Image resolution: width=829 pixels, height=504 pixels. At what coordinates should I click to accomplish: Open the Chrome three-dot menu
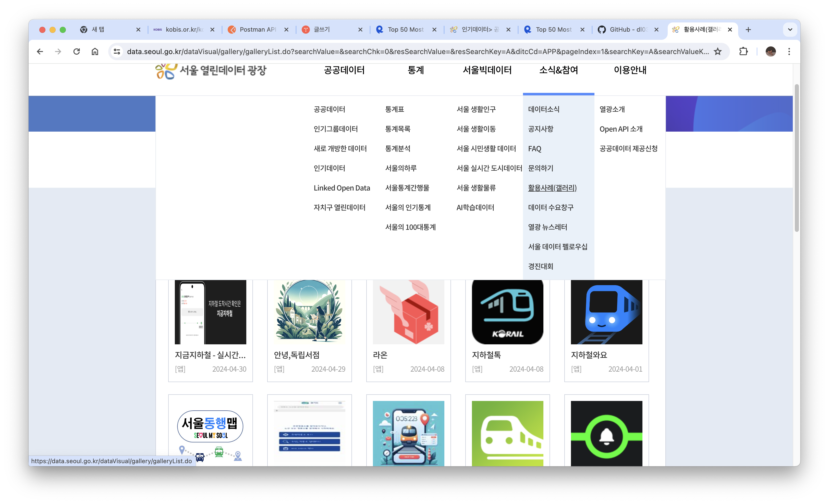point(789,52)
